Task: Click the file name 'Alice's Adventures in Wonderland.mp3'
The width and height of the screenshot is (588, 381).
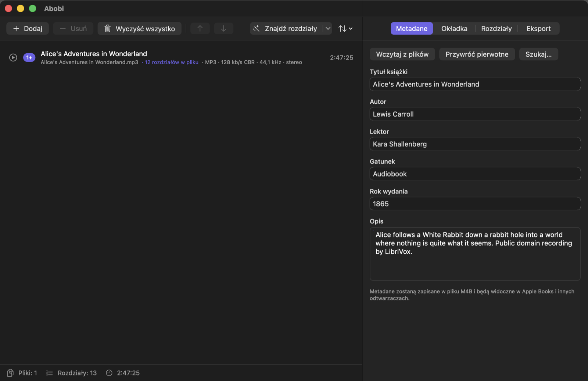Action: 89,63
